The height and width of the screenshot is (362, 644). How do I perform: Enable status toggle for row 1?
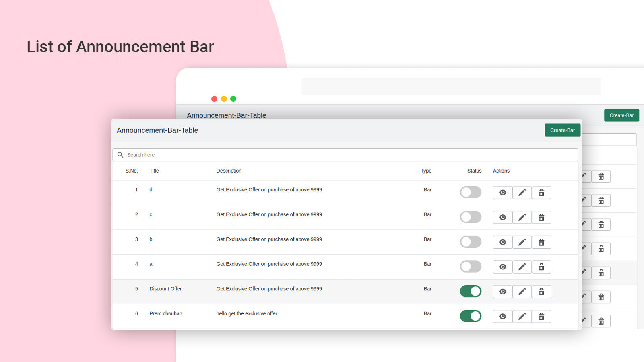pos(471,192)
